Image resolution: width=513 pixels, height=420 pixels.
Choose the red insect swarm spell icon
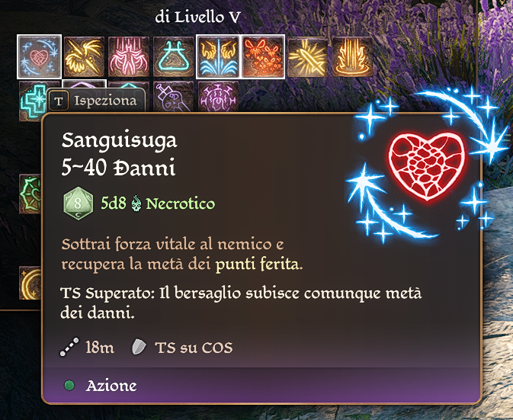pos(263,57)
